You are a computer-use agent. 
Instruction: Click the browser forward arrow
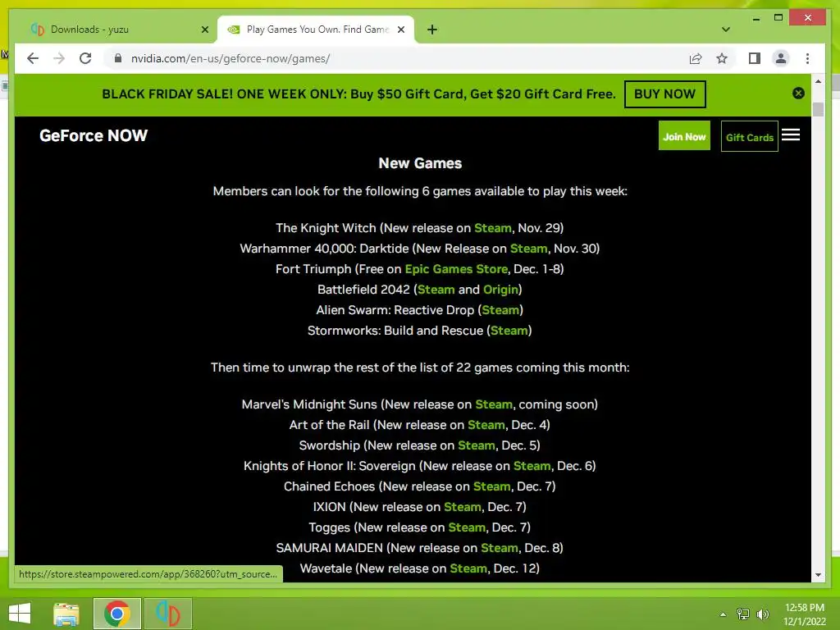tap(59, 58)
